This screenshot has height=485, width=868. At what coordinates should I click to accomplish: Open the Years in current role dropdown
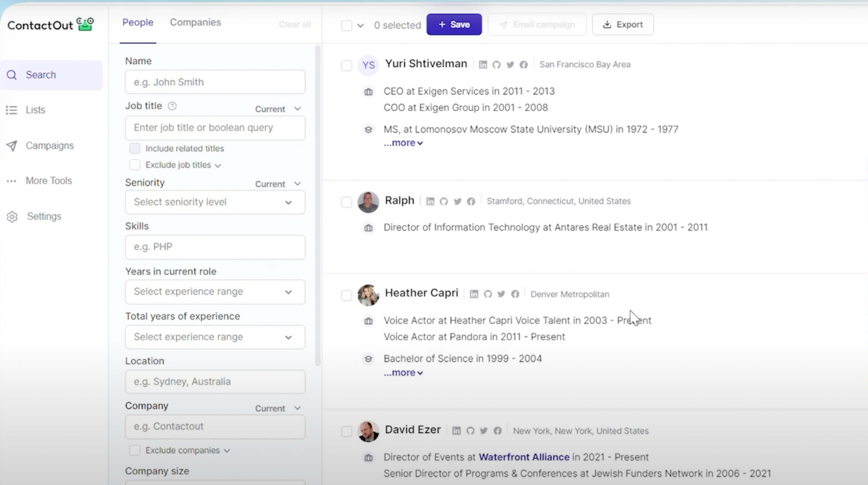pos(215,292)
